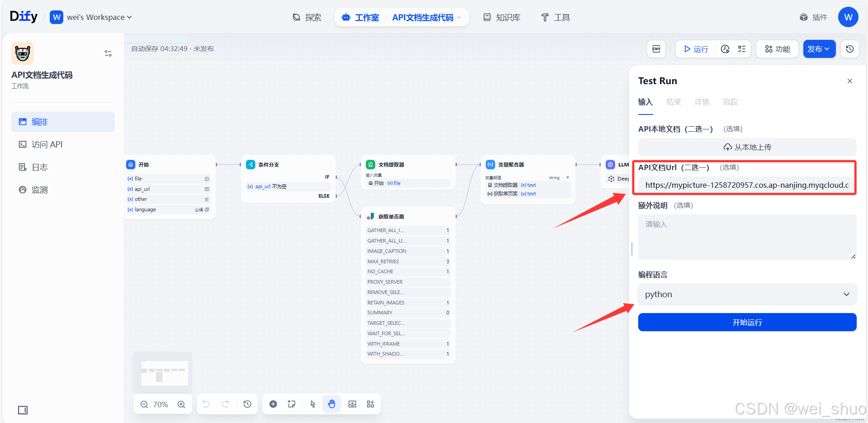Image resolution: width=868 pixels, height=423 pixels.
Task: Switch to the 追踪 tab in Test Run
Action: (730, 102)
